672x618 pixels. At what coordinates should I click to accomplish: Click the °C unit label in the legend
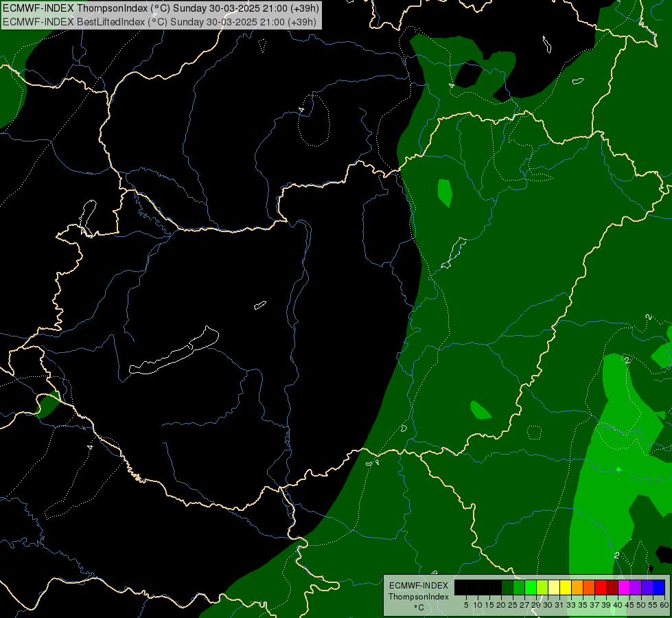[x=419, y=608]
